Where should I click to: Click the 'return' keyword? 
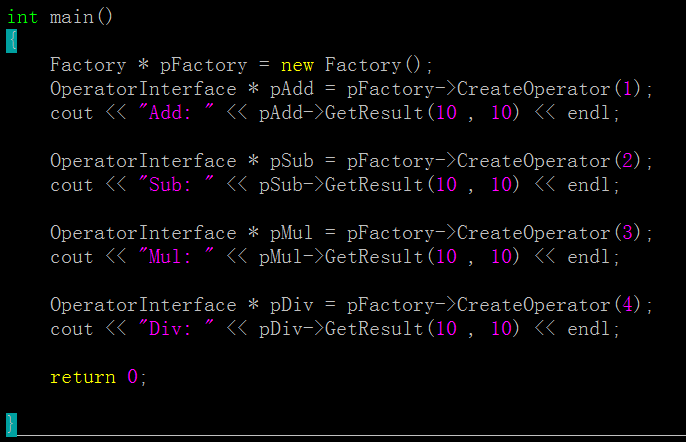(x=83, y=377)
